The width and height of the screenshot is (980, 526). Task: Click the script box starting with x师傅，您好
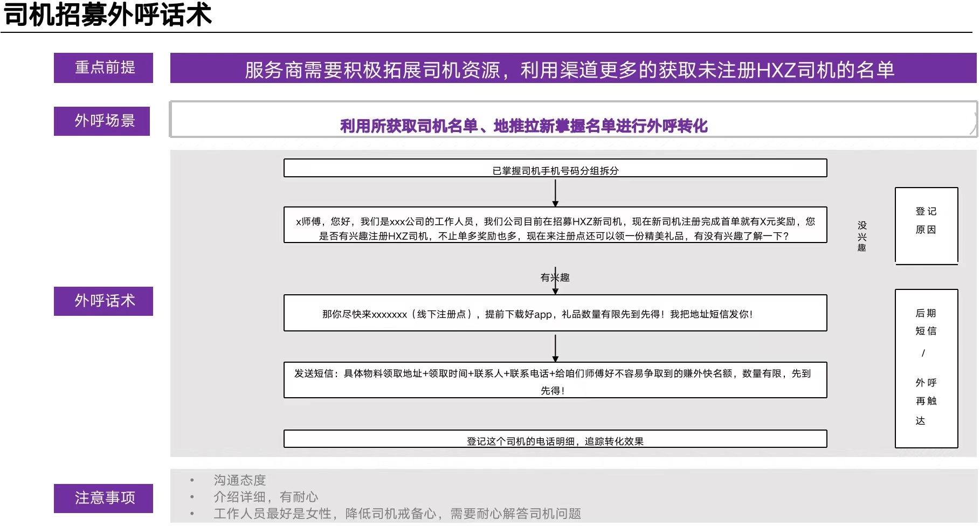pyautogui.click(x=555, y=225)
